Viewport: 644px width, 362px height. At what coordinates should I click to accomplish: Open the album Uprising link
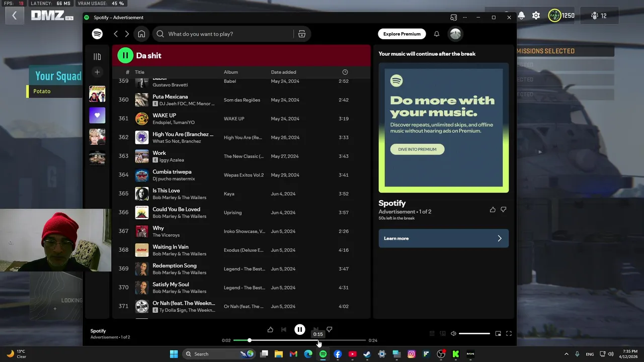pyautogui.click(x=232, y=212)
